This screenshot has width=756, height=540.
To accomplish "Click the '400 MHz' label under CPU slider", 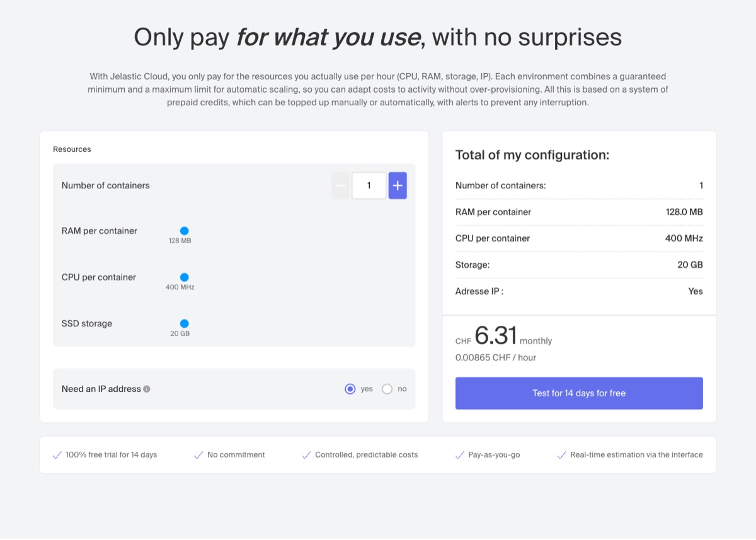I will (x=180, y=287).
